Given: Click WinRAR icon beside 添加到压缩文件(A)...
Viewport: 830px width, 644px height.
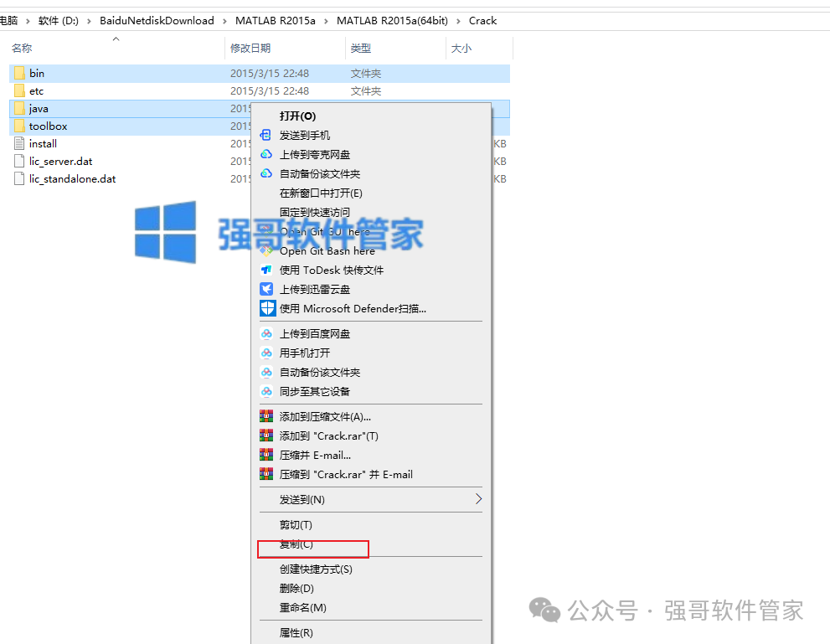Looking at the screenshot, I should pyautogui.click(x=266, y=416).
